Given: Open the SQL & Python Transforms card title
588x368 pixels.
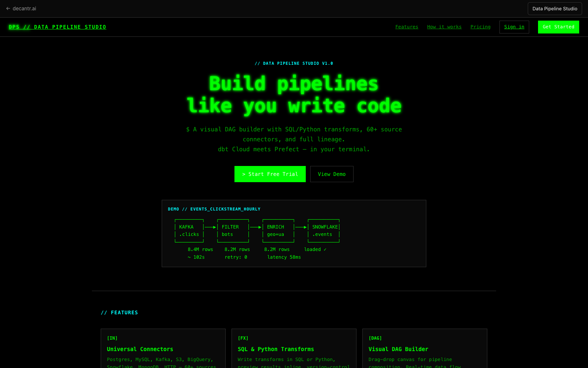Looking at the screenshot, I should 276,349.
